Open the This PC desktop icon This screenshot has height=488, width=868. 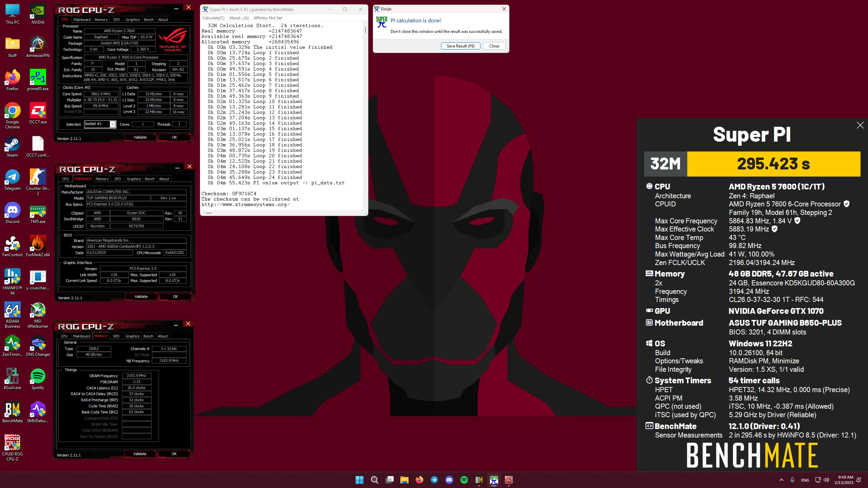click(x=13, y=14)
